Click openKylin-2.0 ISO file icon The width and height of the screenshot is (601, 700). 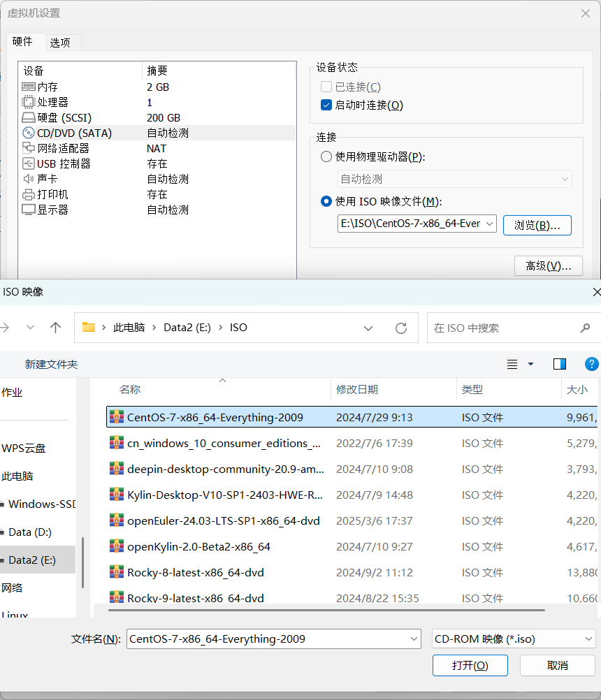pos(117,546)
